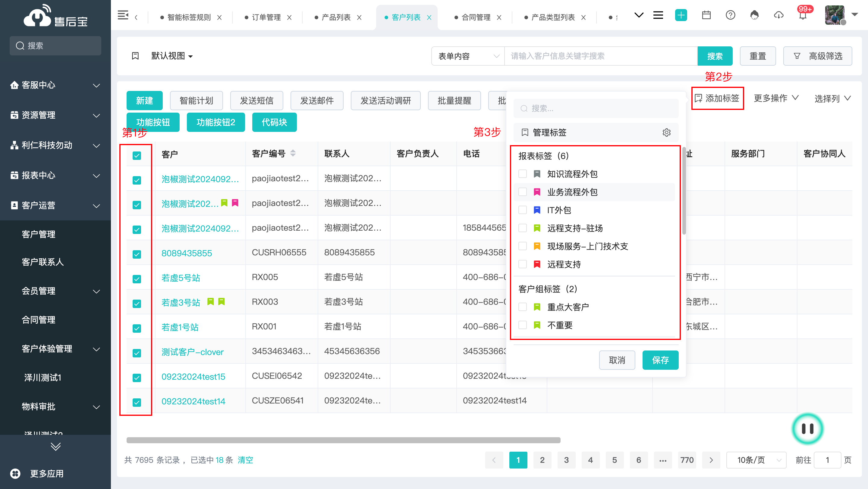Check the IT外包 tag checkbox
Screen dimensions: 868x489
pyautogui.click(x=523, y=210)
